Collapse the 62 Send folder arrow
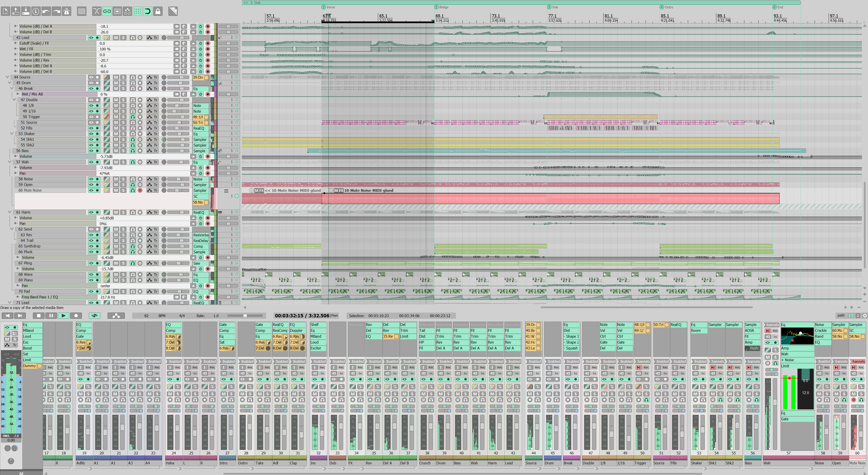The image size is (868, 475). [x=12, y=229]
